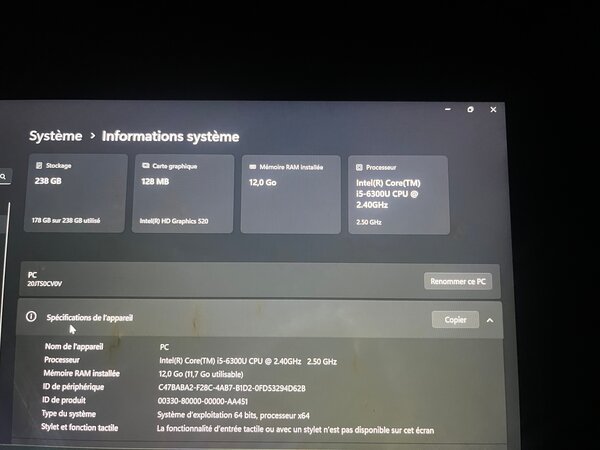Image resolution: width=600 pixels, height=450 pixels.
Task: Select the ID de produit value
Action: [x=203, y=400]
